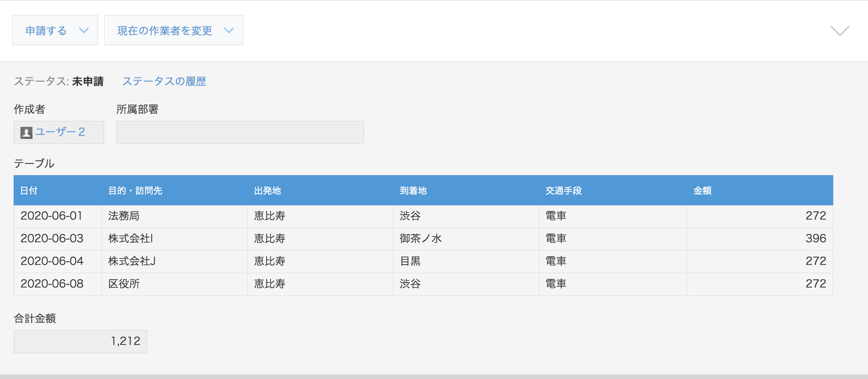Screen dimensions: 868x379
Task: Click 恵比寿 in the 法務局 row
Action: (320, 216)
